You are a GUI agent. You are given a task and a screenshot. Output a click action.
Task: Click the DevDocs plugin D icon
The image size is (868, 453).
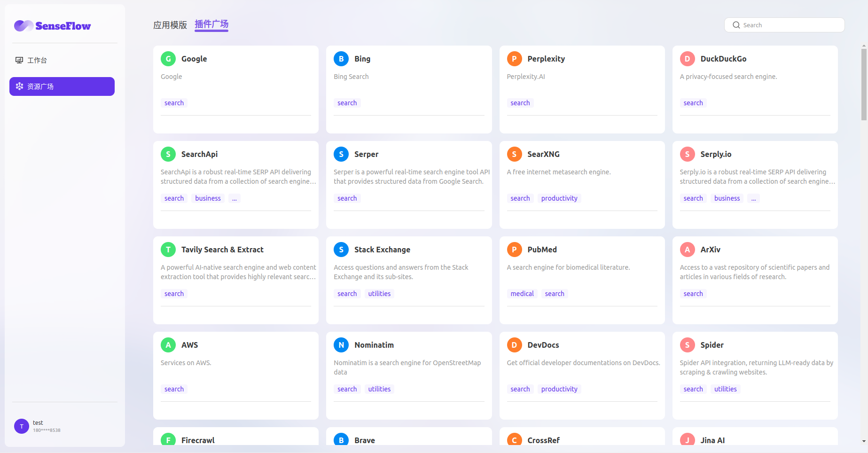tap(514, 345)
